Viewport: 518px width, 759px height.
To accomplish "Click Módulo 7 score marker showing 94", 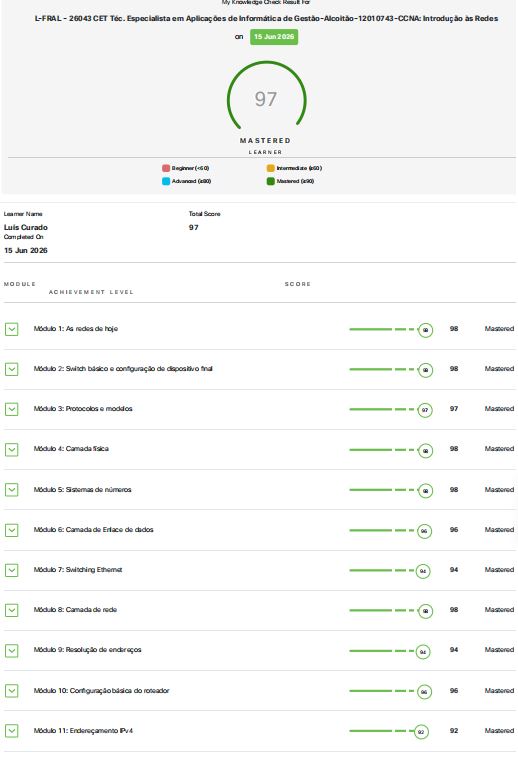I will click(x=423, y=571).
